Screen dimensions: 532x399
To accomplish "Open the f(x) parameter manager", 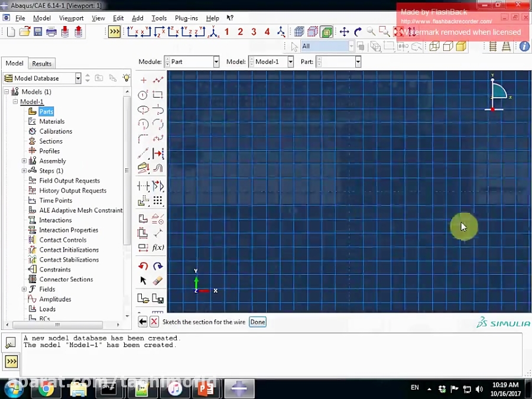I will 158,247.
